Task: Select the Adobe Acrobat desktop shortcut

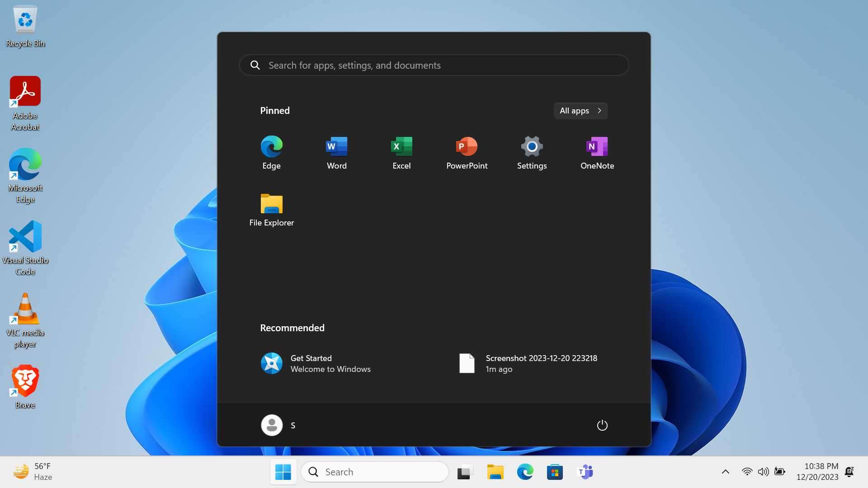Action: click(x=25, y=104)
